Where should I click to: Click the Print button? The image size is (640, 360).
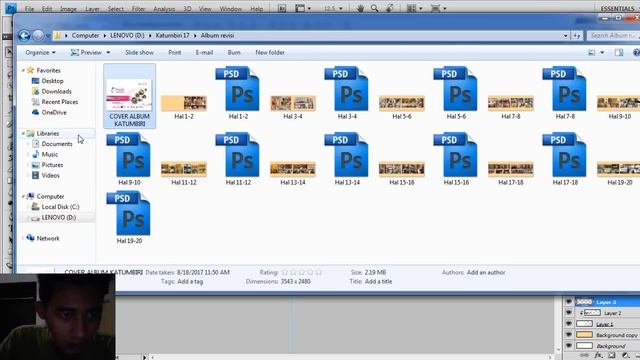click(175, 53)
